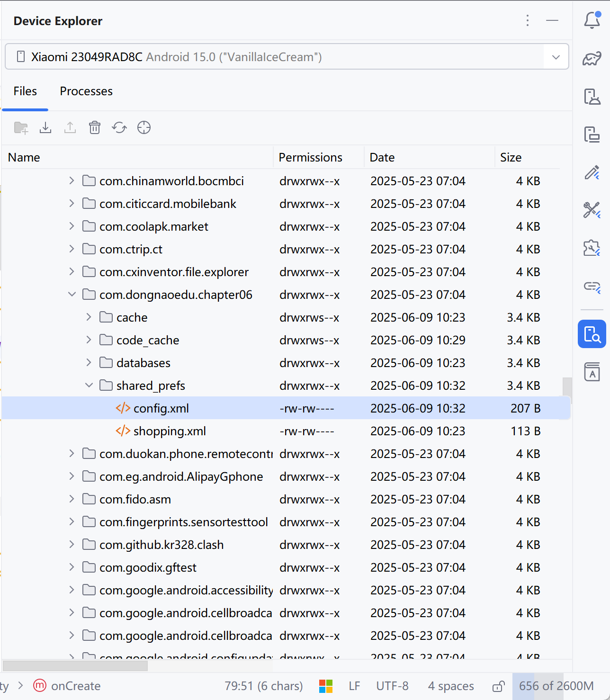This screenshot has width=610, height=700.
Task: Click the delete trash icon
Action: pyautogui.click(x=95, y=127)
